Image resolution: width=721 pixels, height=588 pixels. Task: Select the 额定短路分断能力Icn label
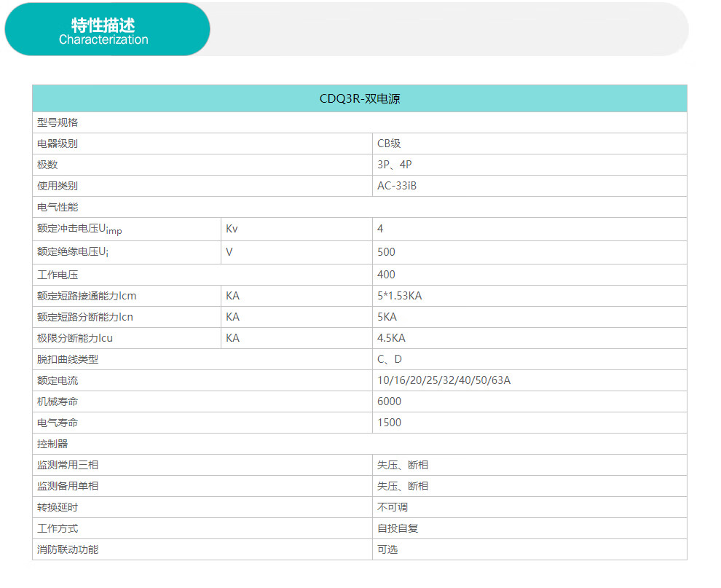point(85,317)
